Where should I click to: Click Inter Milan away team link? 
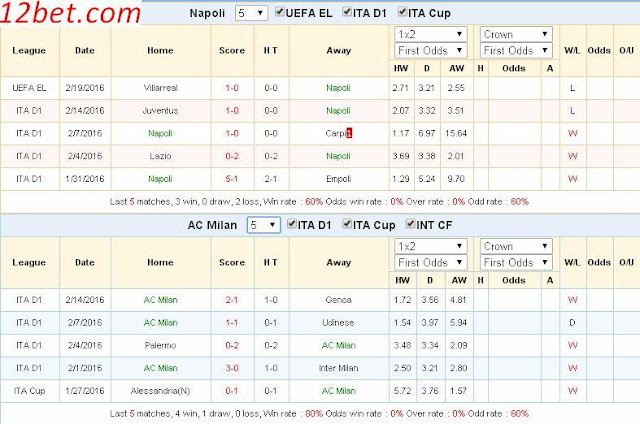(x=338, y=368)
